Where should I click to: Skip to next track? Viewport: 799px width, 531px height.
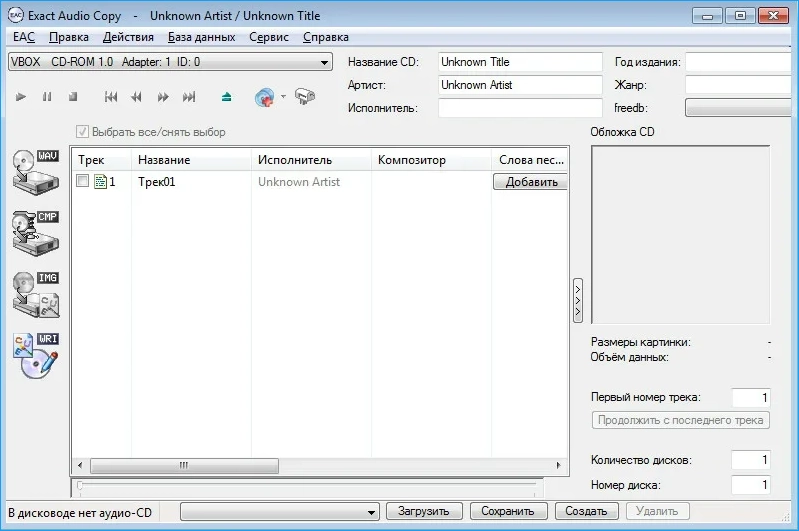[x=189, y=97]
